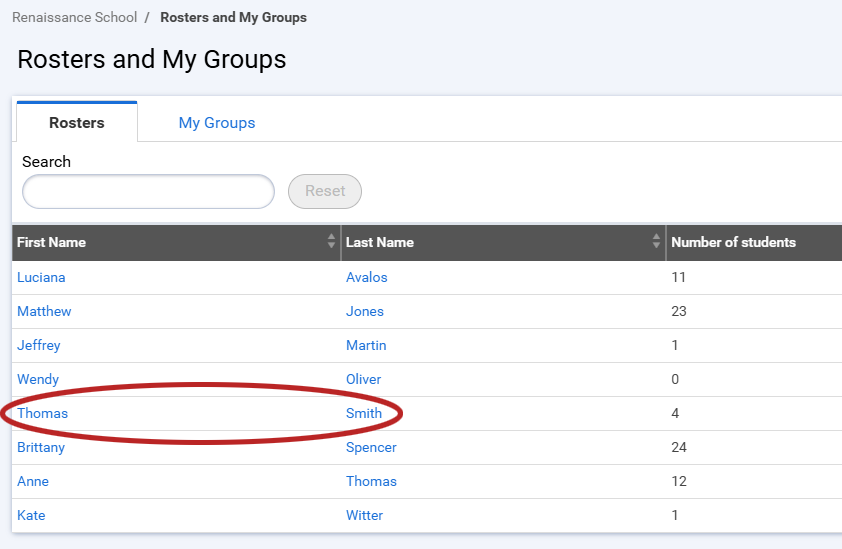Open the Martin last name link
The height and width of the screenshot is (549, 842).
[x=366, y=345]
